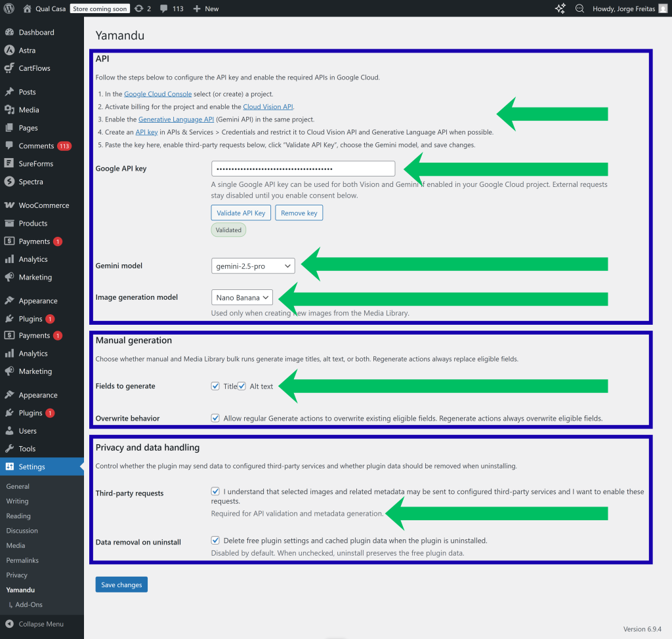Toggle the Data removal on uninstall checkbox

click(215, 540)
